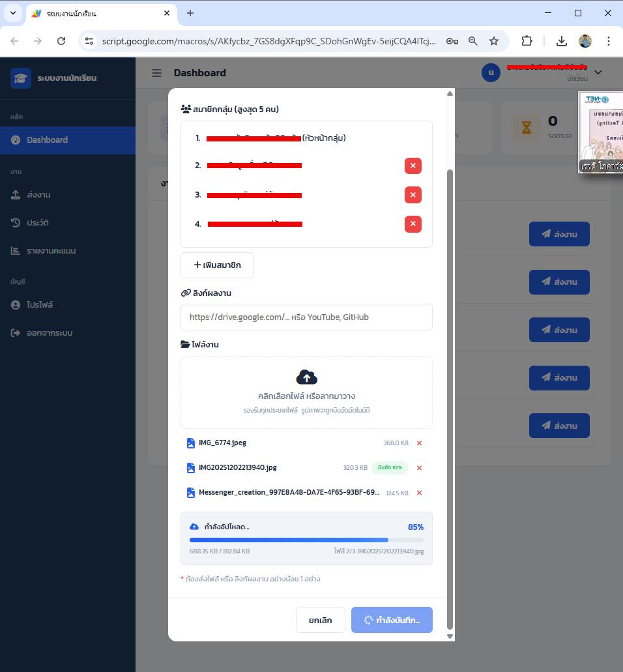Open a new browser tab
The height and width of the screenshot is (672, 623).
click(x=190, y=13)
